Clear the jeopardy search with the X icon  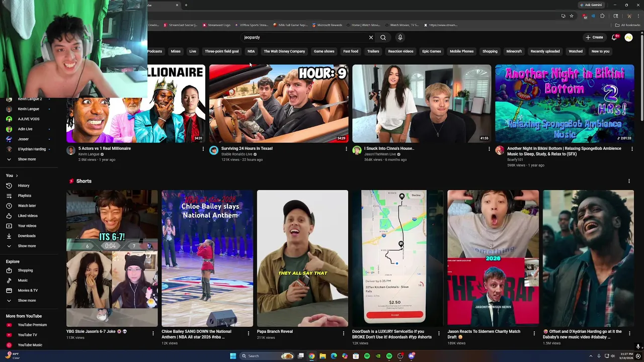pyautogui.click(x=371, y=37)
